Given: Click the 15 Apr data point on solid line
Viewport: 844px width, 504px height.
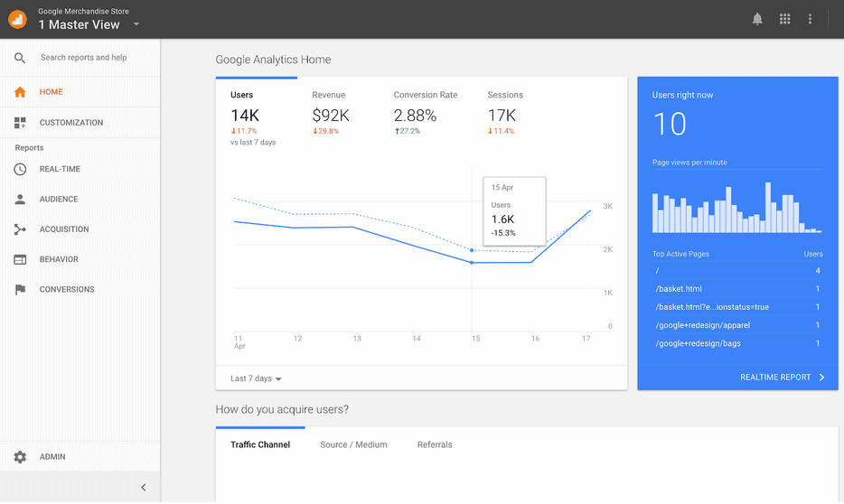Looking at the screenshot, I should click(x=472, y=263).
